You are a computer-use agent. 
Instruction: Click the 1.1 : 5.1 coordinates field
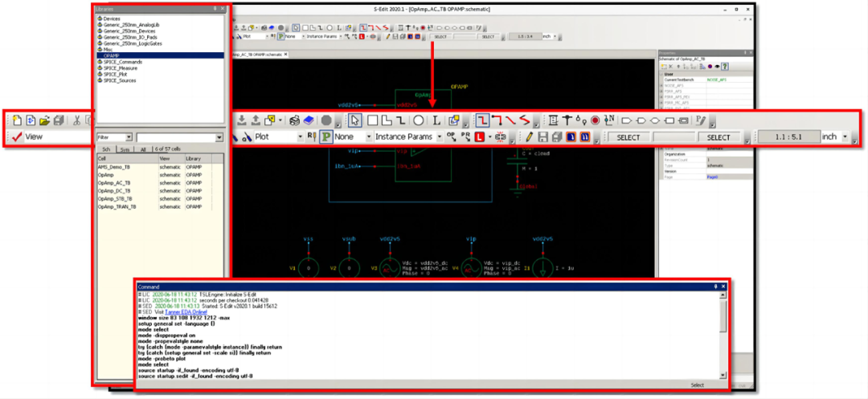pos(789,137)
